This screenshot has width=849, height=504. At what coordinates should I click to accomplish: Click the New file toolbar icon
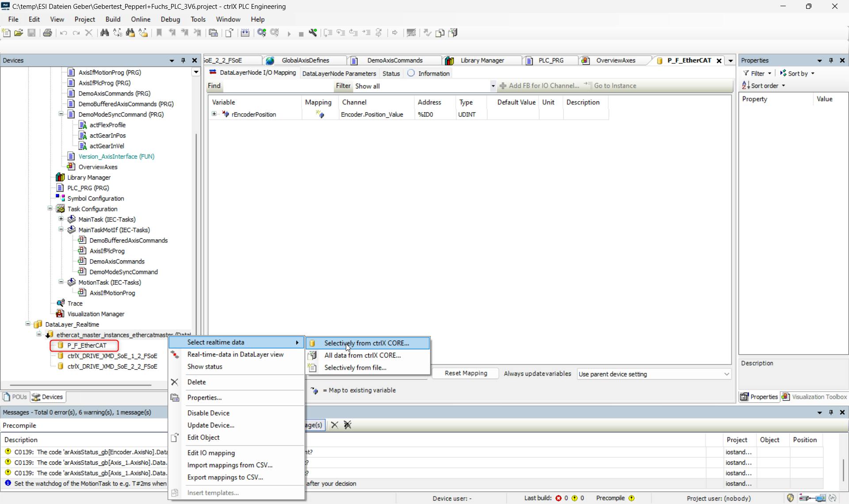pos(6,33)
